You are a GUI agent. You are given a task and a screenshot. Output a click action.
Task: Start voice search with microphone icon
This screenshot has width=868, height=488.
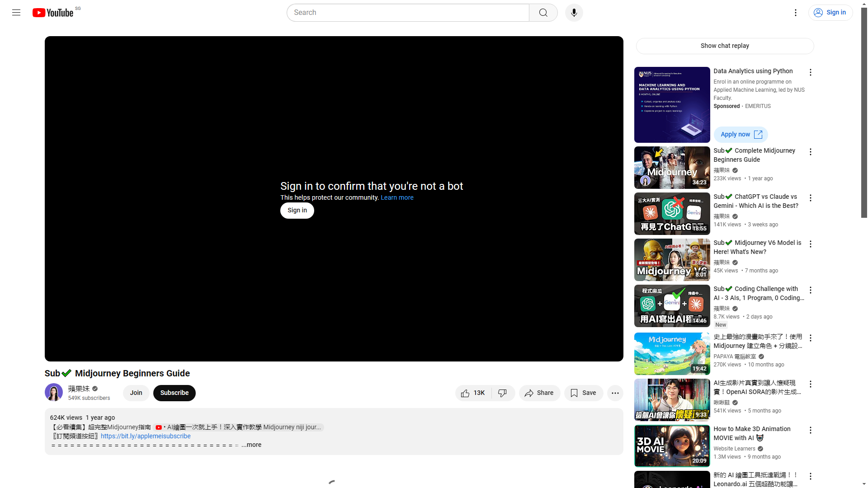(x=574, y=13)
